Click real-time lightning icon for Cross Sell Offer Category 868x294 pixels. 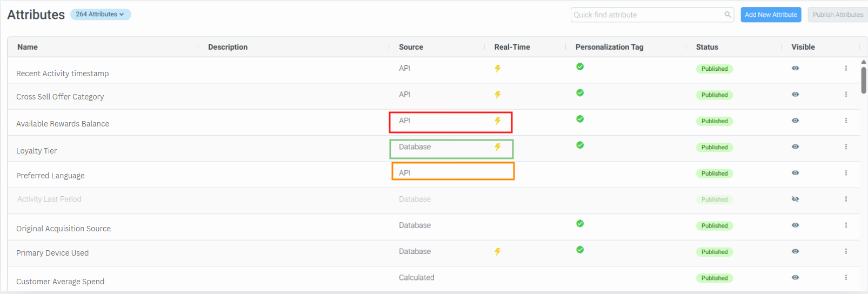pos(497,95)
